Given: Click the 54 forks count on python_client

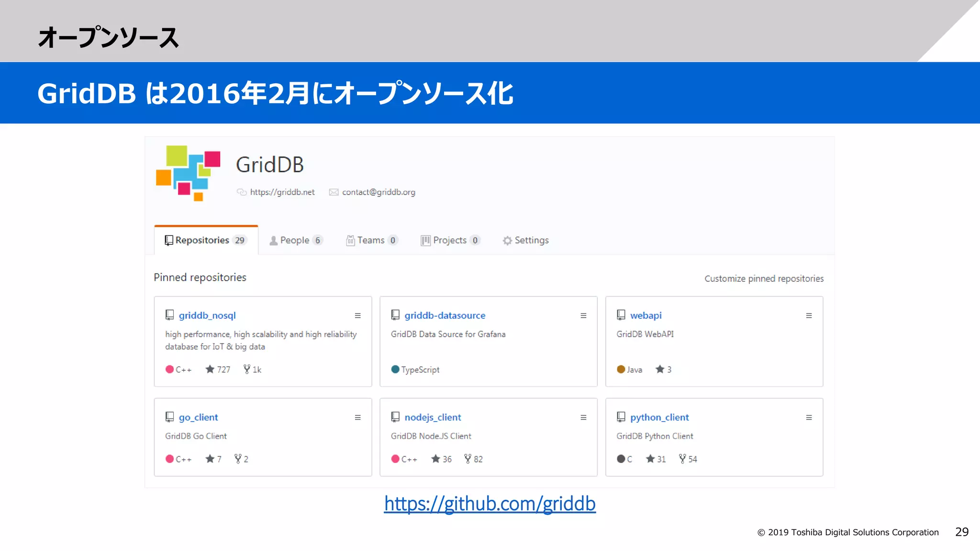Looking at the screenshot, I should coord(688,459).
